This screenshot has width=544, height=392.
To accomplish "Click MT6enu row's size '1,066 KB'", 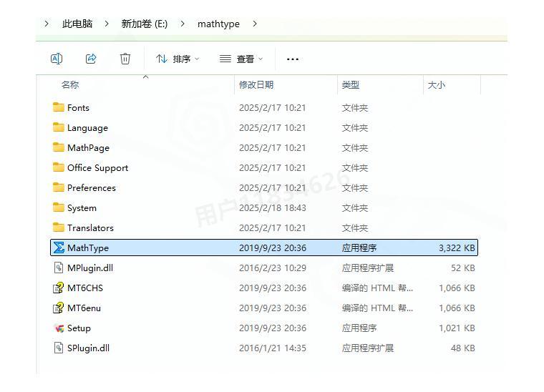I will 457,308.
